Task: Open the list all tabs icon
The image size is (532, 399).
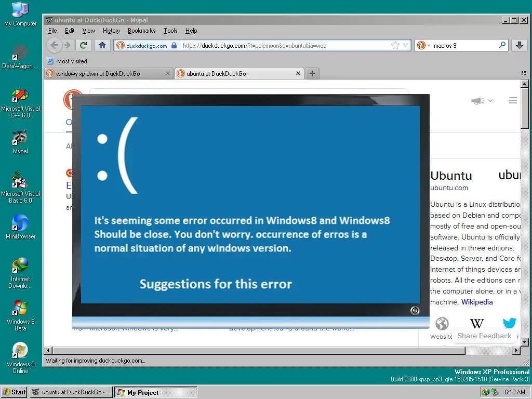Action: click(x=524, y=73)
